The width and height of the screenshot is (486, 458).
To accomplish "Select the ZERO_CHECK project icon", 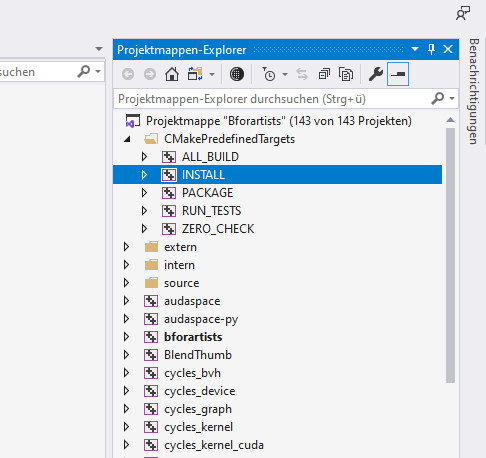I will [x=169, y=229].
